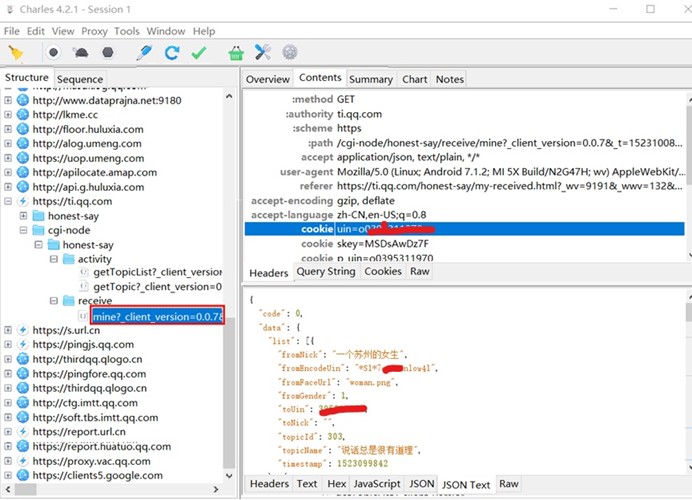Expand the honest-say folder under ti.qq.com
Screen dimensions: 692x500
(x=23, y=216)
